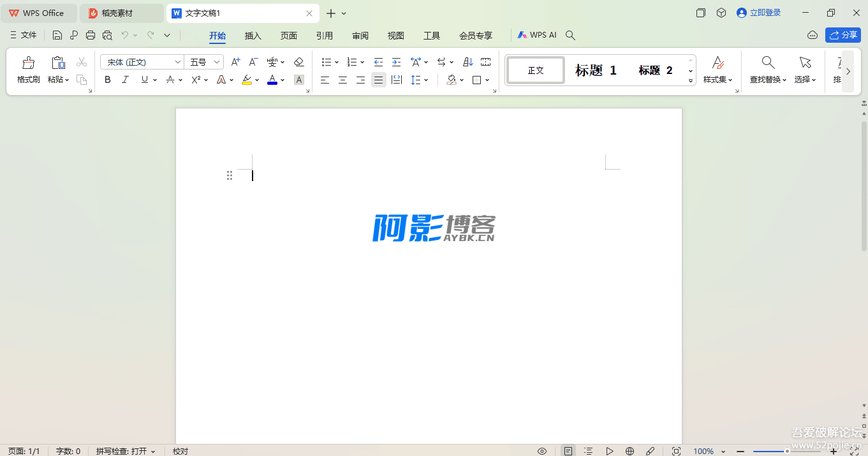
Task: Toggle bold formatting
Action: click(x=107, y=80)
